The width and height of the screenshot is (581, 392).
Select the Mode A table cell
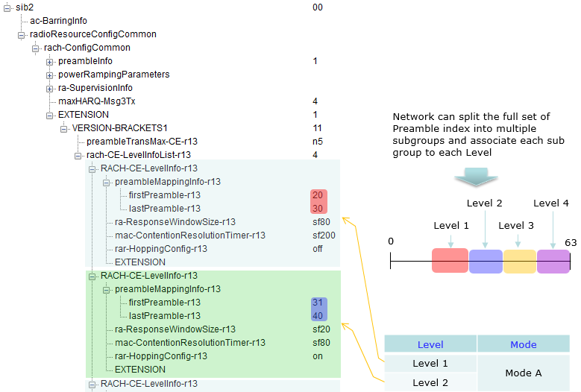pyautogui.click(x=523, y=373)
